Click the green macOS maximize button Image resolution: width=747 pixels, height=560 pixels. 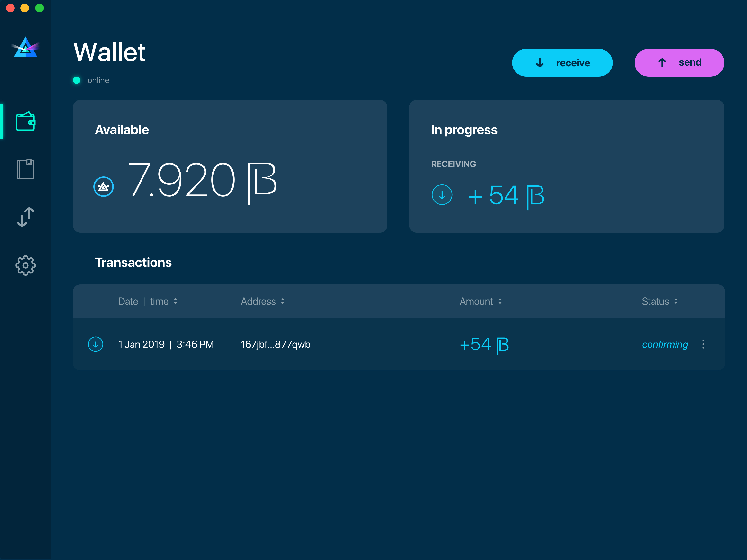click(x=39, y=8)
